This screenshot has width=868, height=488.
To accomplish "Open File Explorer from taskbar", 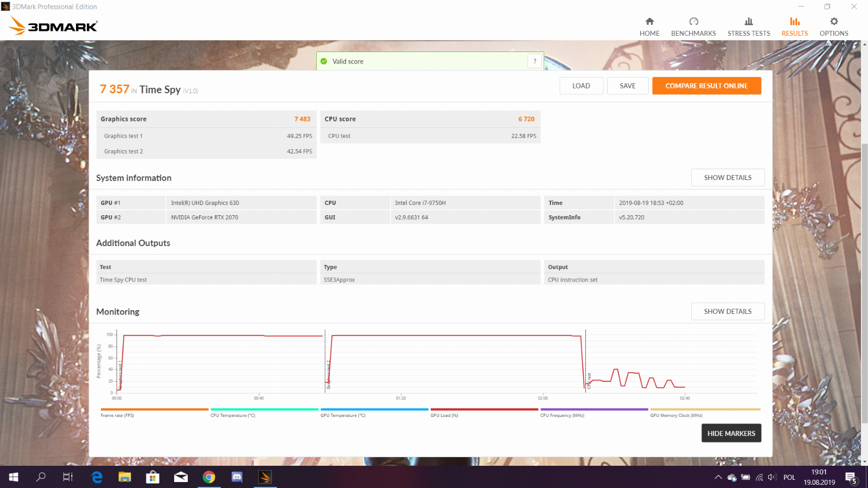I will (125, 477).
